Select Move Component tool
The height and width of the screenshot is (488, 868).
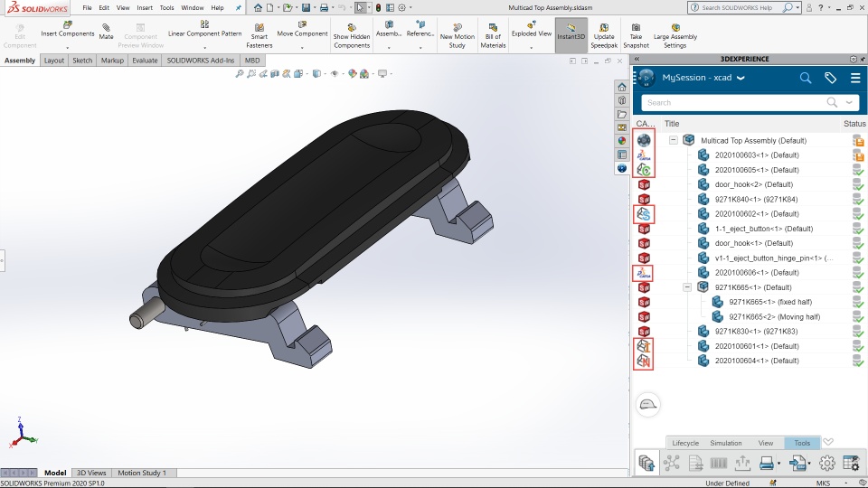[x=302, y=29]
